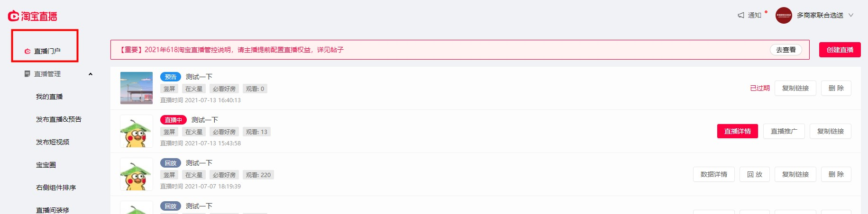This screenshot has width=868, height=214.
Task: Click the account avatar icon
Action: click(x=784, y=15)
